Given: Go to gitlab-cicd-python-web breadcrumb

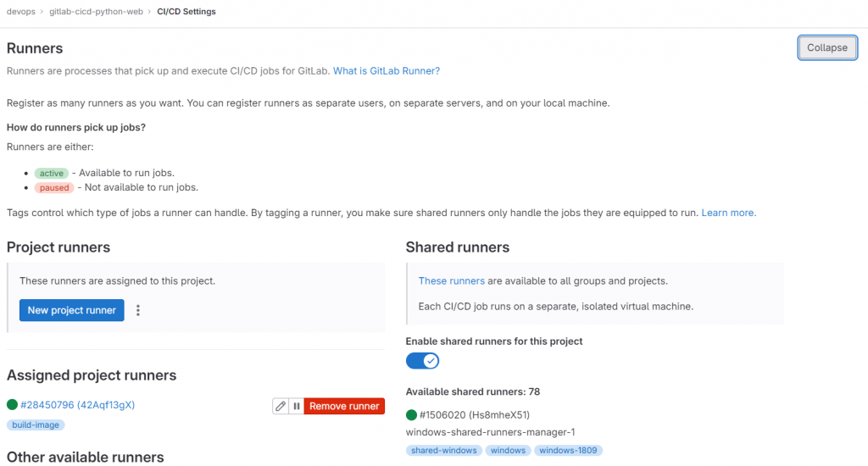Looking at the screenshot, I should (96, 12).
